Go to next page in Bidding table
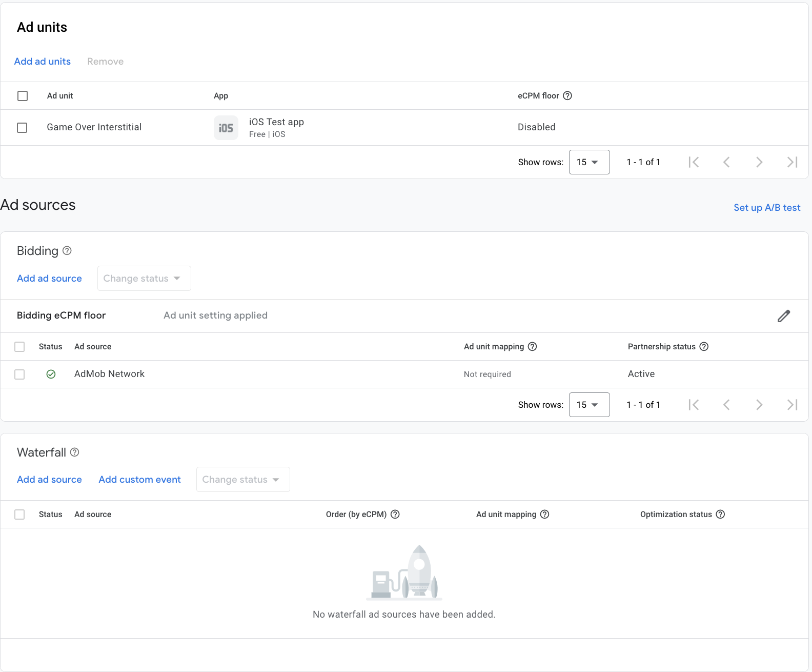Viewport: 812px width, 672px height. click(759, 405)
